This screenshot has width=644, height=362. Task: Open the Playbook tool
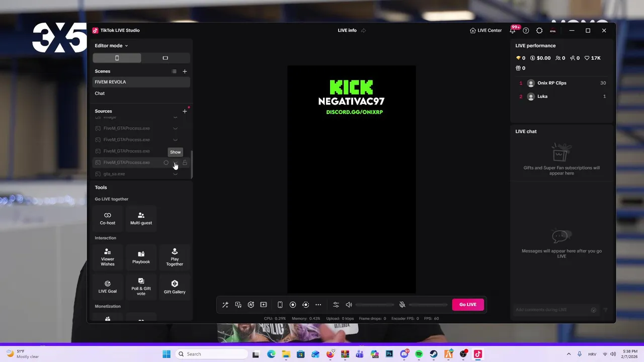[x=141, y=257]
